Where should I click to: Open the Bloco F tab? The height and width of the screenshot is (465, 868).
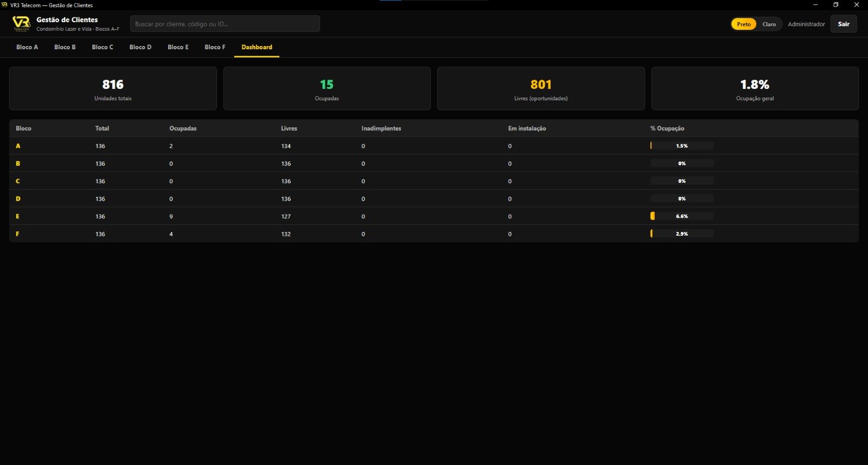coord(215,47)
